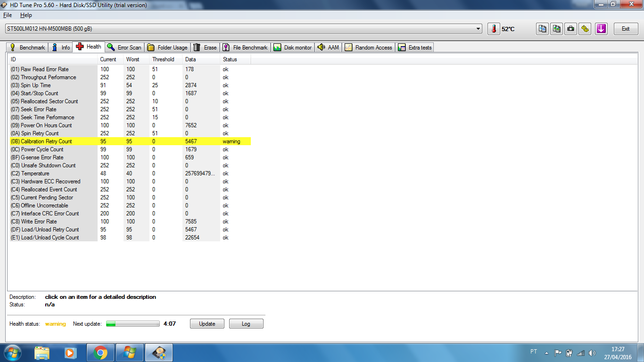Open the Folder Usage tab
This screenshot has height=362, width=644.
point(167,47)
